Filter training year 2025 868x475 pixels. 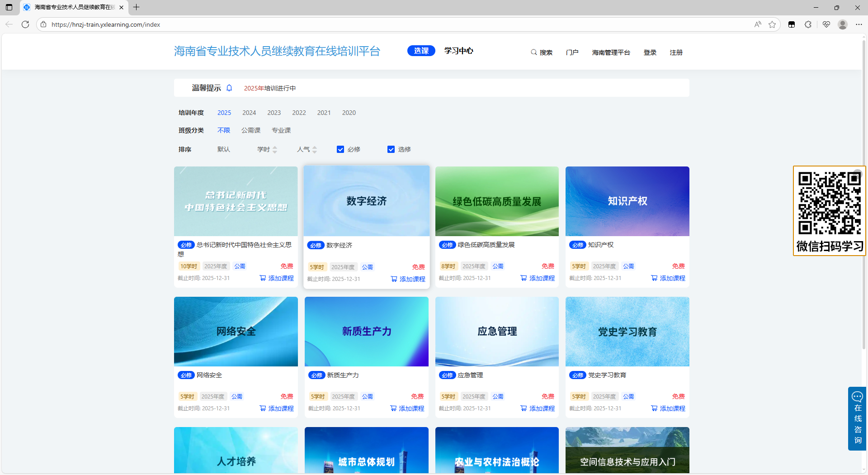[224, 113]
